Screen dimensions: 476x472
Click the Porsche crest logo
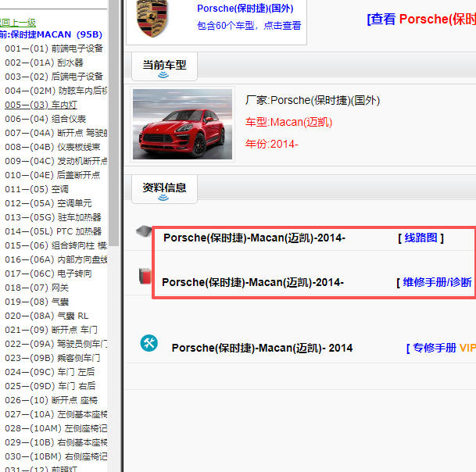(x=152, y=18)
